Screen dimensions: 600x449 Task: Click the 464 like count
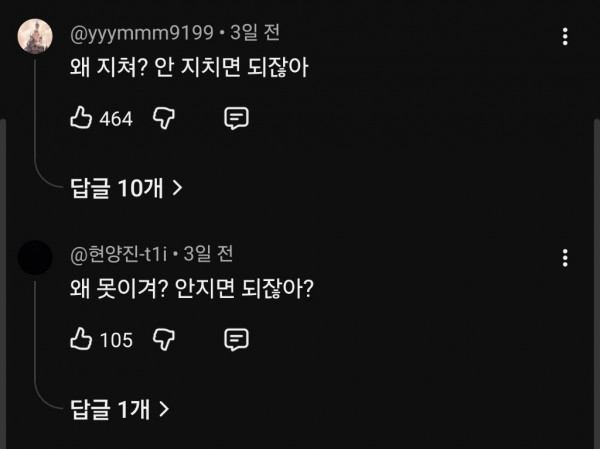coord(116,120)
